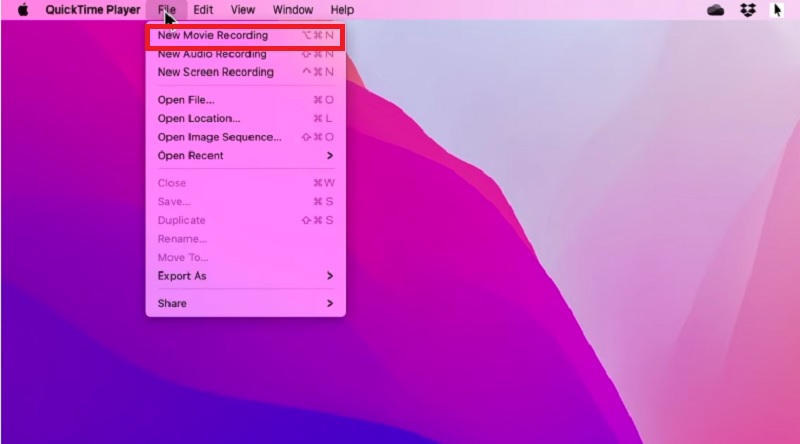Open the View menu
The height and width of the screenshot is (444, 800).
[242, 10]
